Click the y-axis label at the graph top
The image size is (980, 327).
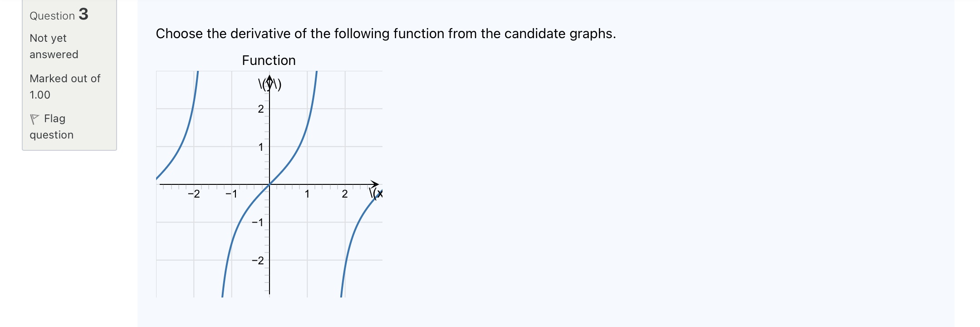269,84
